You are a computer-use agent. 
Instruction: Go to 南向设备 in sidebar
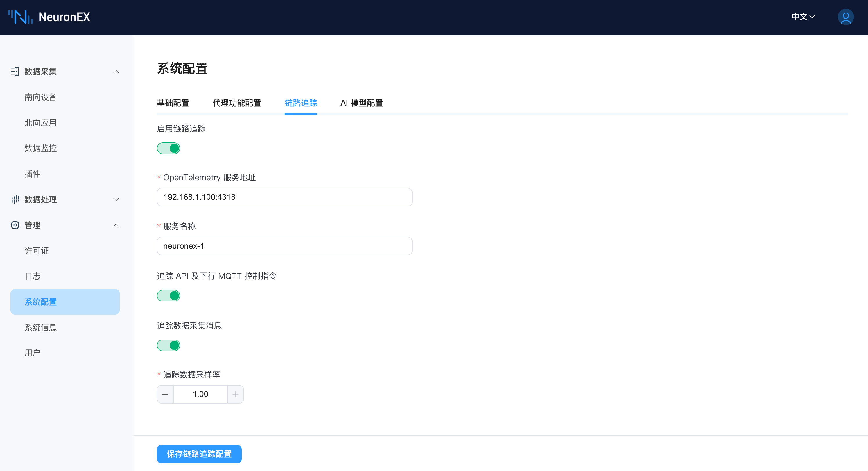pos(40,97)
